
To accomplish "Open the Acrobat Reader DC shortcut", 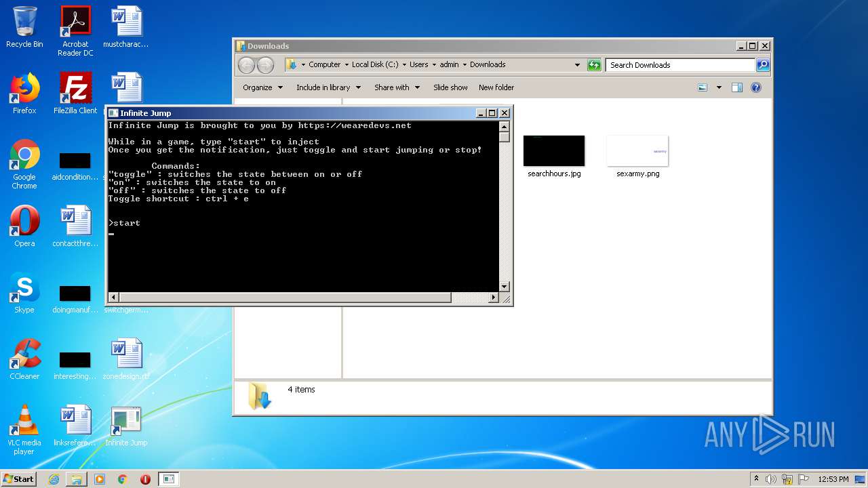I will click(75, 31).
